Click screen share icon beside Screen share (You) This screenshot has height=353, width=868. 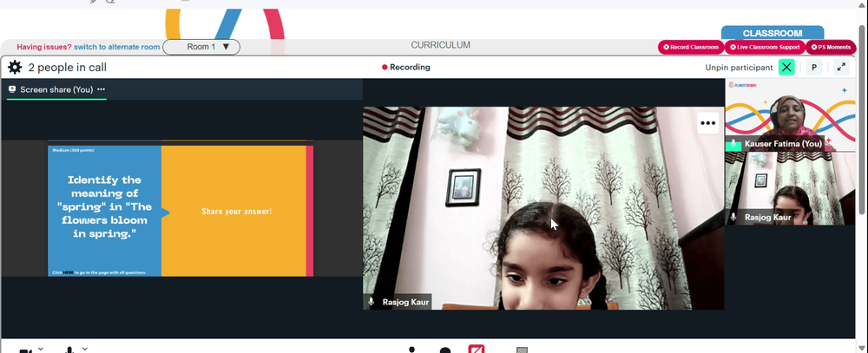[x=12, y=89]
